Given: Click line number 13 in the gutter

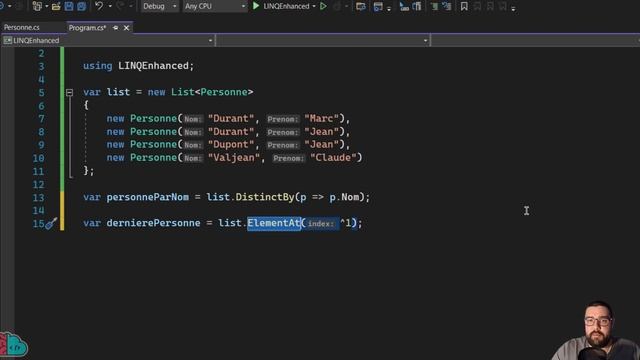Looking at the screenshot, I should (38, 198).
